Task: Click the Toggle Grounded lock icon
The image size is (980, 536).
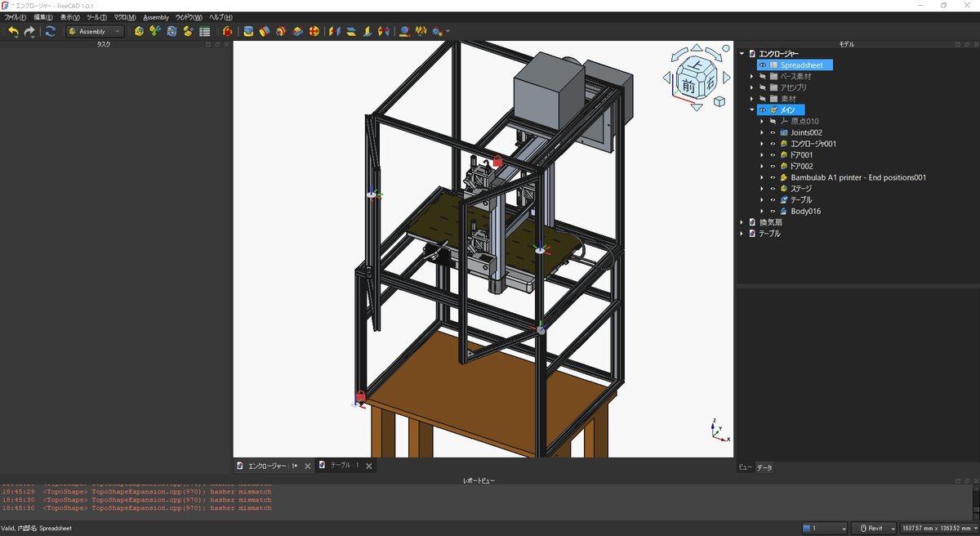Action: [x=227, y=31]
